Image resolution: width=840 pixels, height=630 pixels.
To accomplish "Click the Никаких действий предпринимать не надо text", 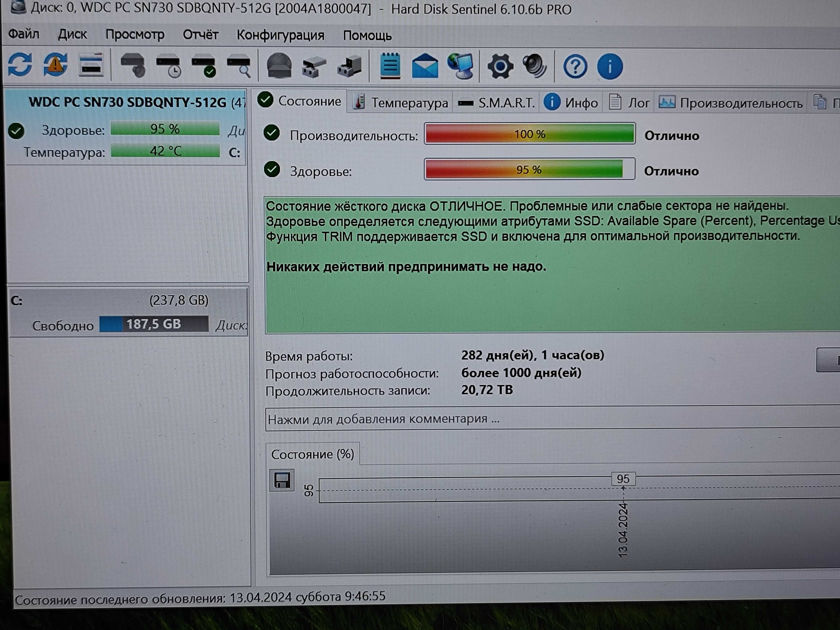I will [406, 266].
